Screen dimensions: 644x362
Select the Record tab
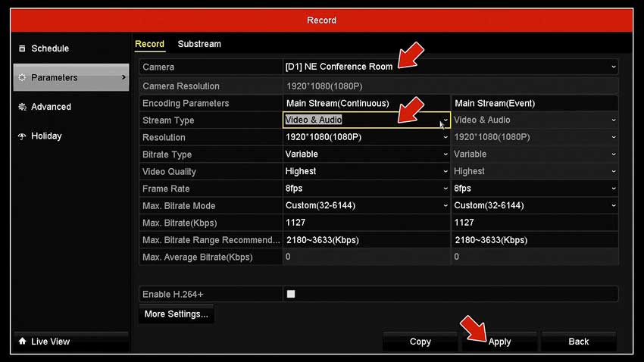[x=149, y=44]
